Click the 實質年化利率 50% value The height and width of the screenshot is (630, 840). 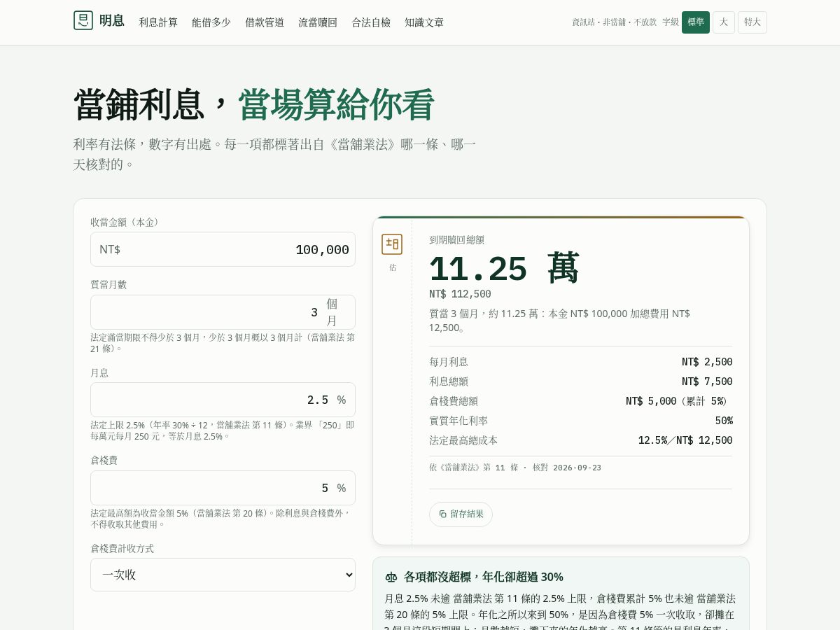(724, 421)
